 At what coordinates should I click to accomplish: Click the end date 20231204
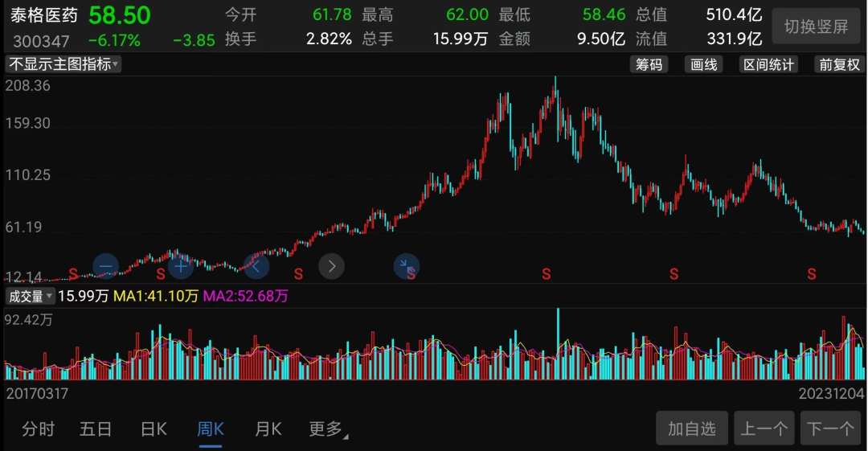(x=831, y=394)
